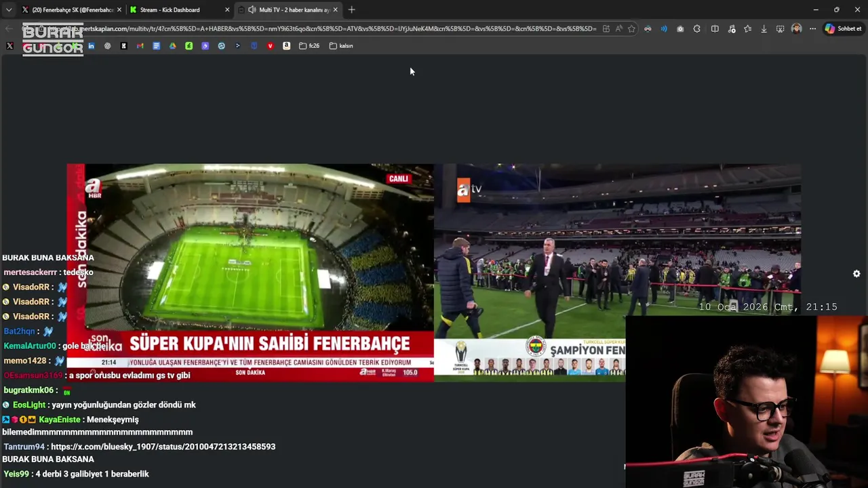Activate Read aloud in the address bar

618,28
